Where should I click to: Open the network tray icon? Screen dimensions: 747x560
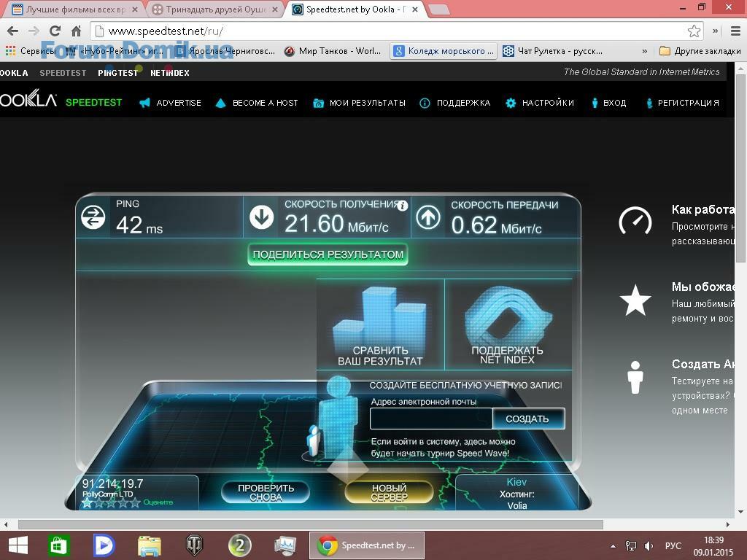pyautogui.click(x=631, y=546)
